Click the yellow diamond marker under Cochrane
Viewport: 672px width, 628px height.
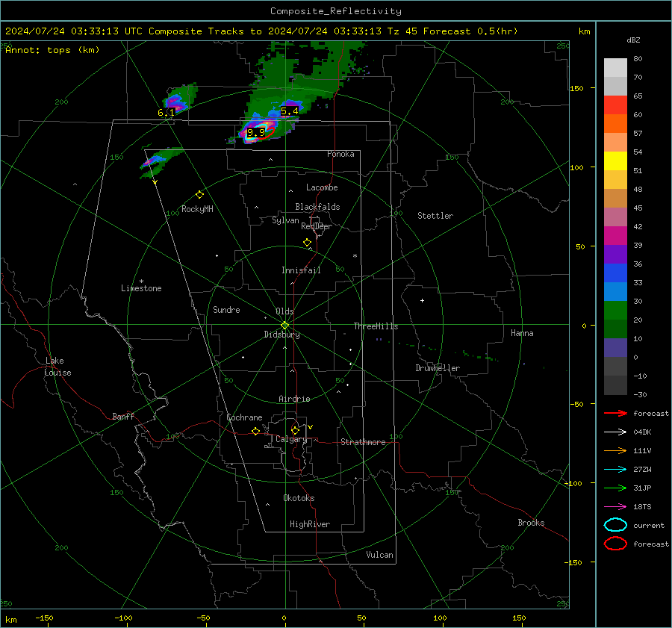[x=255, y=431]
